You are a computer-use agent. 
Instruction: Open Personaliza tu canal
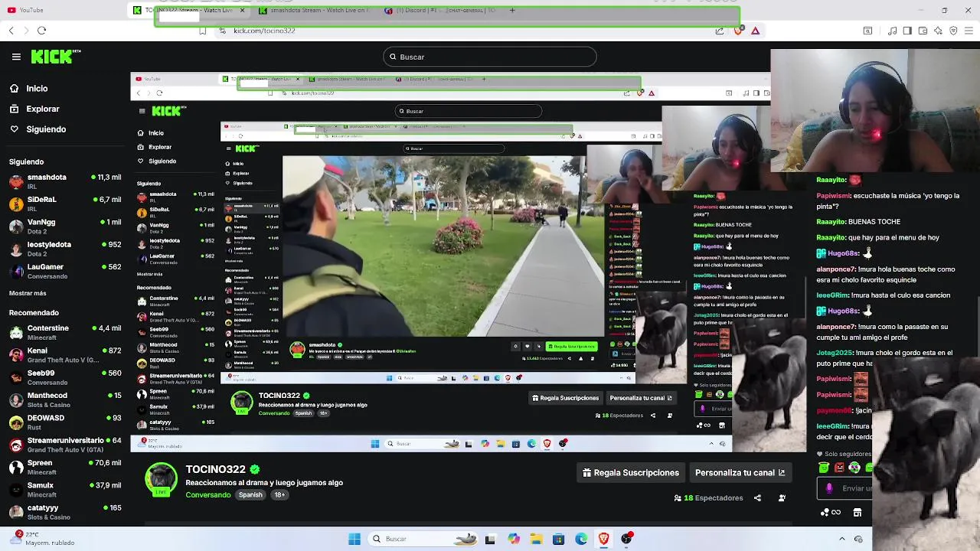(x=740, y=473)
